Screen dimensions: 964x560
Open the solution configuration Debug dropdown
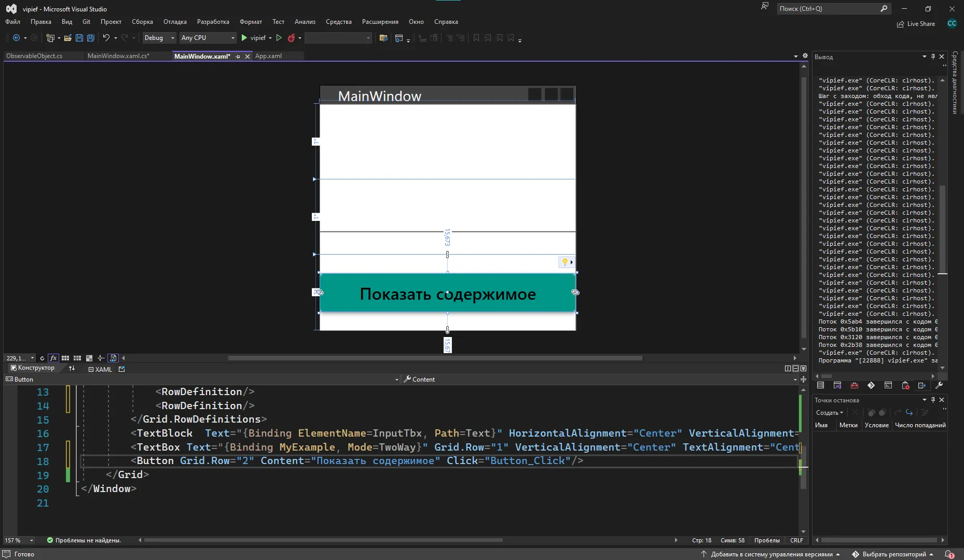[159, 38]
